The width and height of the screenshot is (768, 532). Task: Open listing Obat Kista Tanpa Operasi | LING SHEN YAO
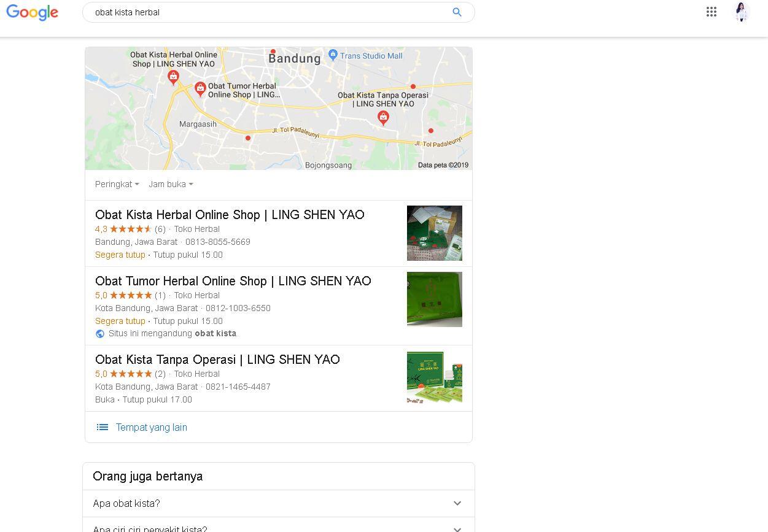coord(217,360)
